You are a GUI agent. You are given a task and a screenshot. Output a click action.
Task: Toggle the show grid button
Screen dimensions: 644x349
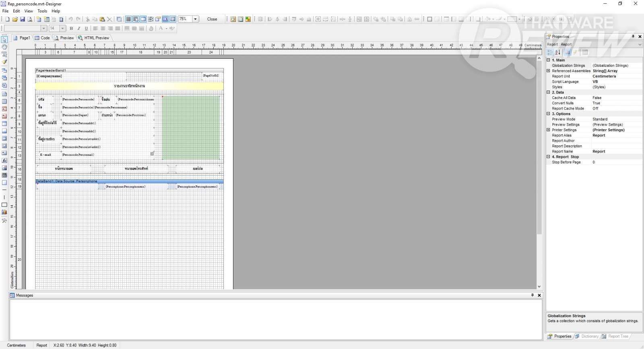coord(128,19)
